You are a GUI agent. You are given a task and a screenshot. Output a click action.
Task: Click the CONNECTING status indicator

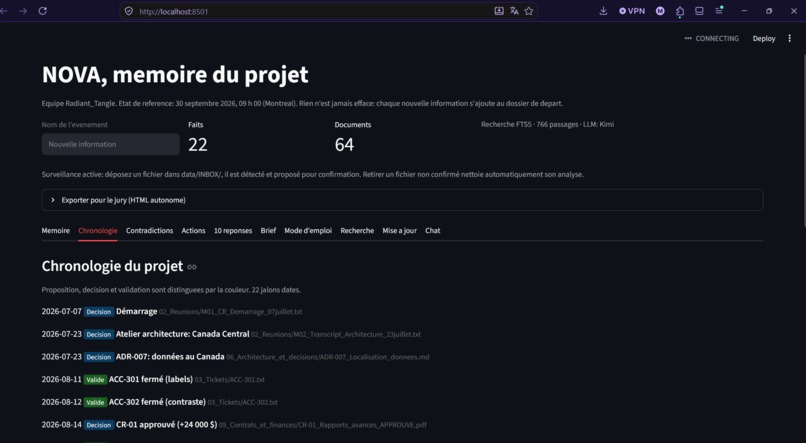(711, 39)
